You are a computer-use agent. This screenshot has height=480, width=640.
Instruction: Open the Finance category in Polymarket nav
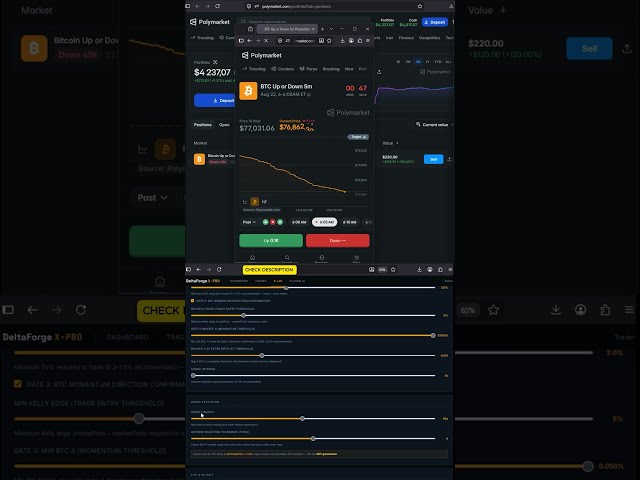pyautogui.click(x=406, y=38)
